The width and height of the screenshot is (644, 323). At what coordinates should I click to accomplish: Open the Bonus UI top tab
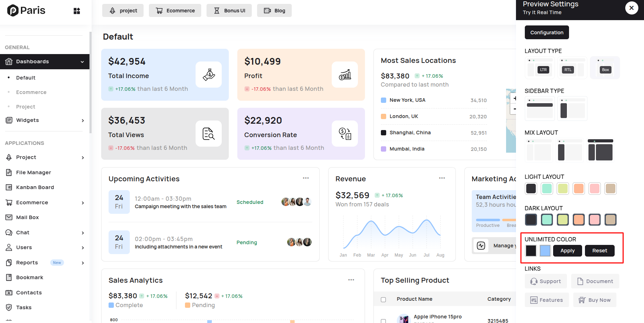point(229,11)
